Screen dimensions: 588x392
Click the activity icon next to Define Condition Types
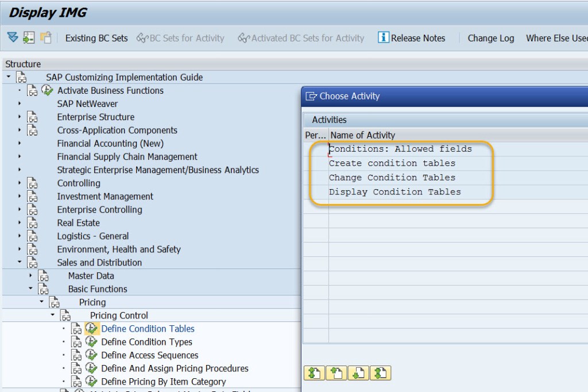tap(92, 341)
